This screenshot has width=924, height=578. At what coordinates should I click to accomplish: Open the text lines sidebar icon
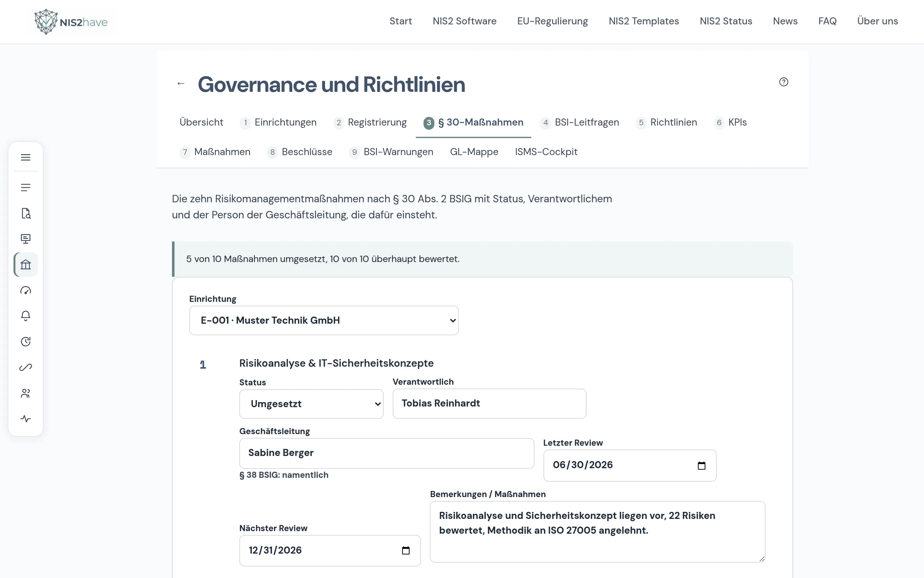pos(26,187)
